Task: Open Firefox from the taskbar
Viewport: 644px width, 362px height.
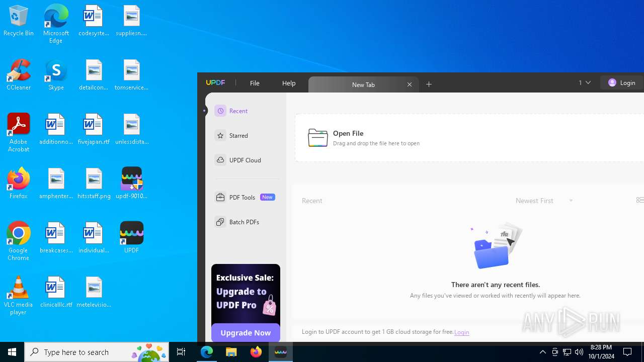Action: (256, 352)
